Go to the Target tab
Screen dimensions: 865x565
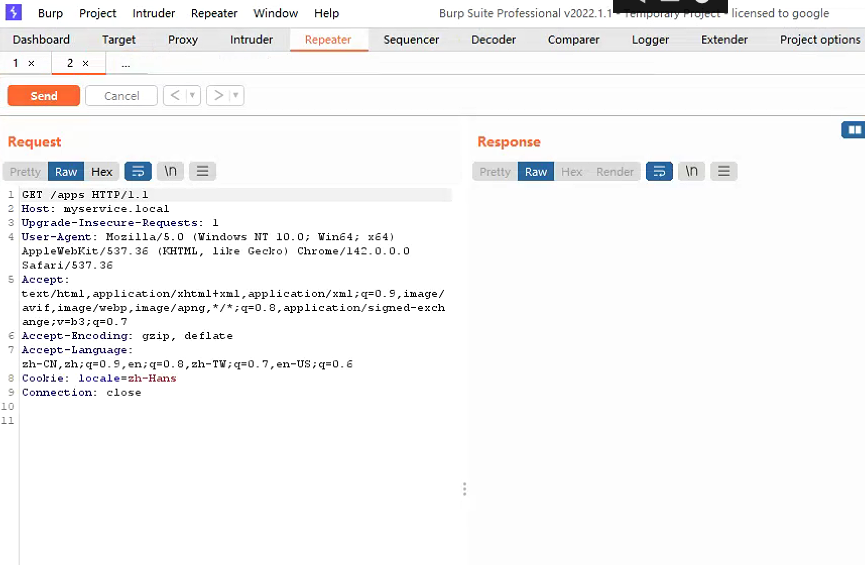119,40
